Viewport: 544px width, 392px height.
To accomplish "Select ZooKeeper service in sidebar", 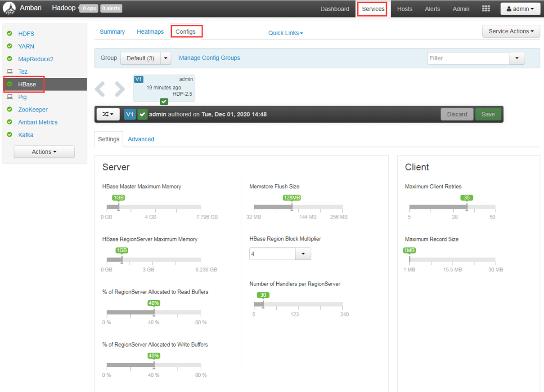I will 33,110.
